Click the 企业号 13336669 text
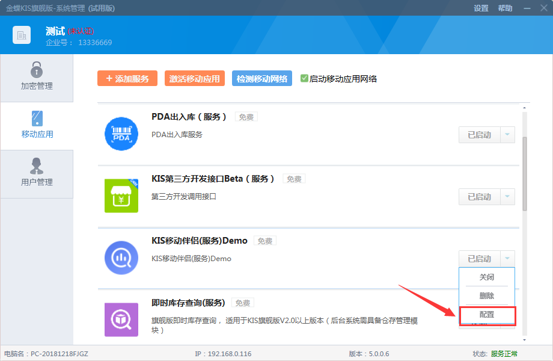The width and height of the screenshot is (553, 361). pos(79,43)
